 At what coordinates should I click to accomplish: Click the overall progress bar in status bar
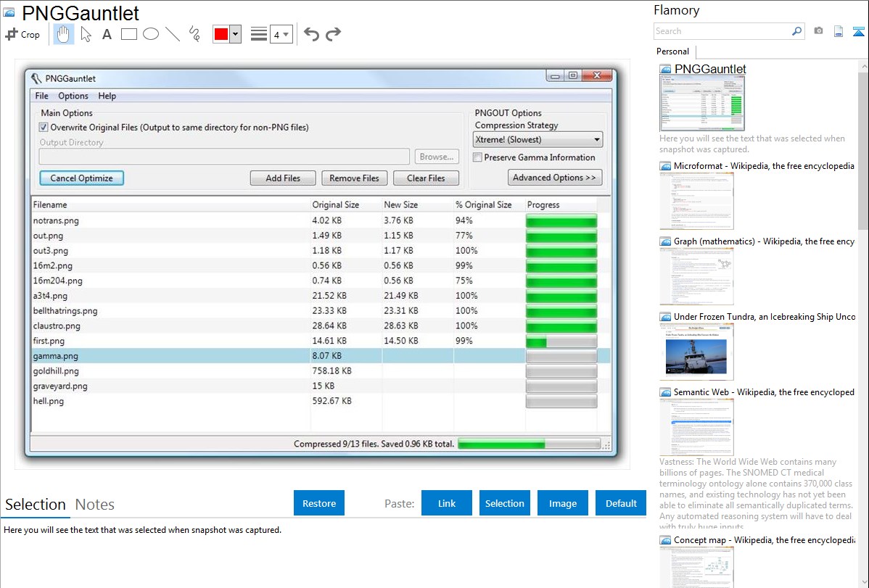coord(529,444)
